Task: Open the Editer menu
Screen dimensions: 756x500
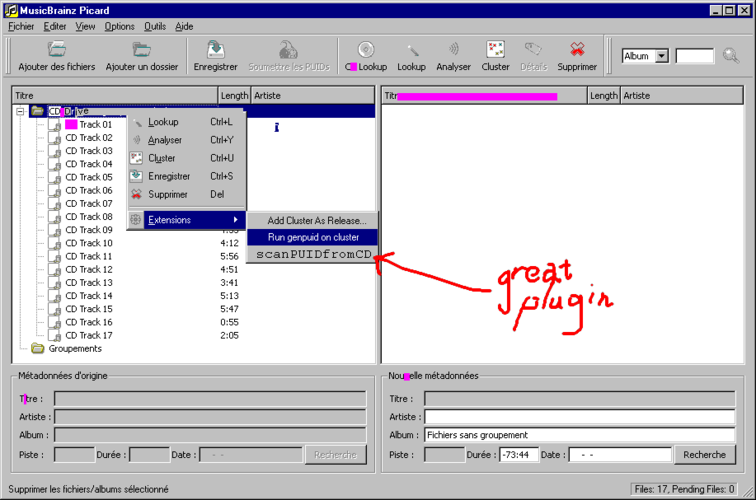Action: coord(55,27)
